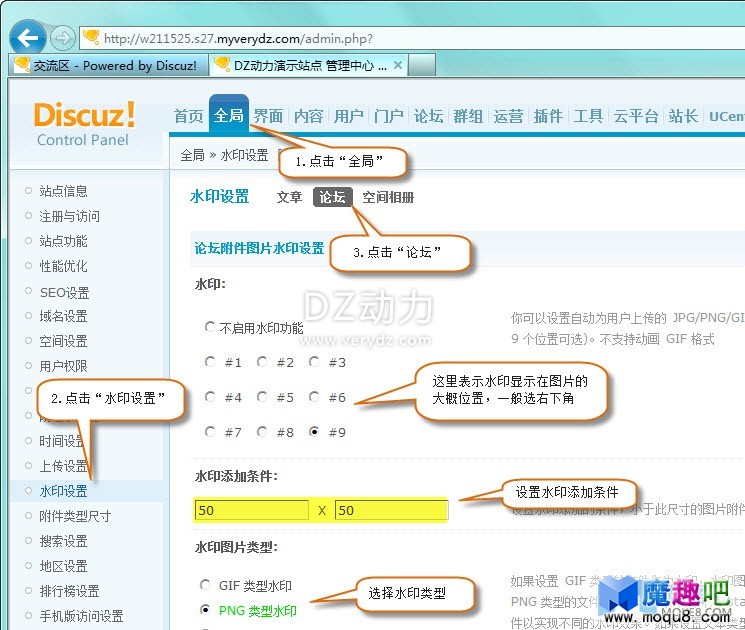Open 地区设置 in the sidebar

[x=63, y=566]
